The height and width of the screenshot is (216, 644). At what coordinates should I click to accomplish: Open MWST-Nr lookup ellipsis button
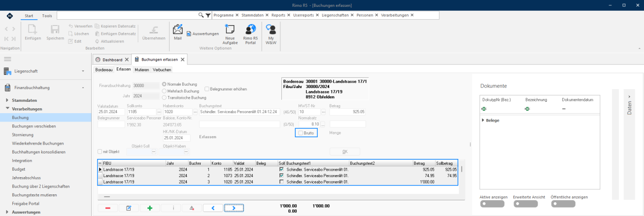tap(323, 112)
